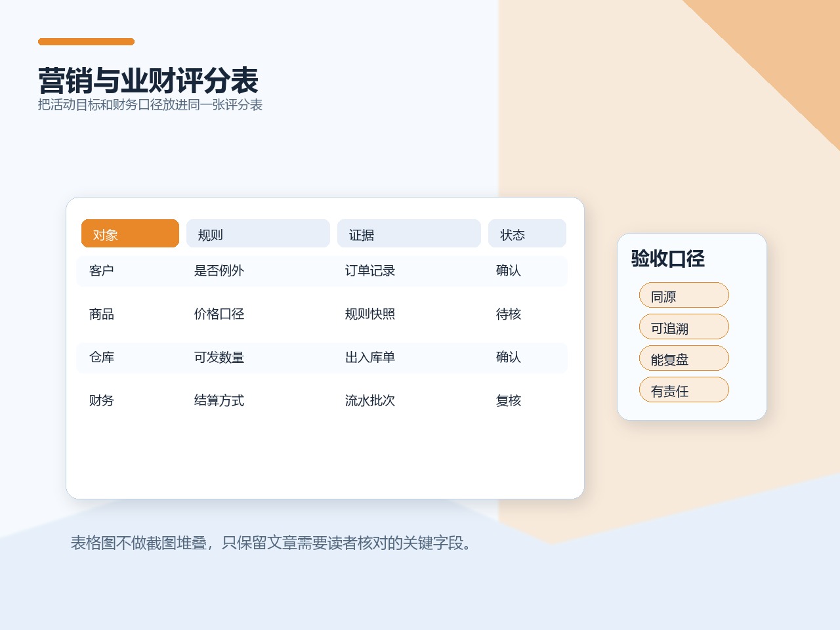840x630 pixels.
Task: Click the 价格口径 cell
Action: tap(219, 314)
